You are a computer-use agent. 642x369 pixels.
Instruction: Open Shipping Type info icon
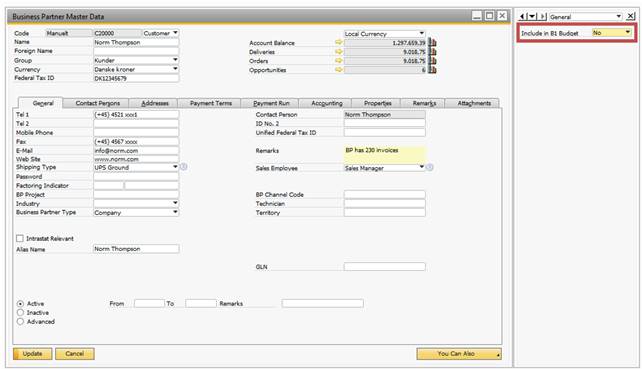pyautogui.click(x=184, y=167)
